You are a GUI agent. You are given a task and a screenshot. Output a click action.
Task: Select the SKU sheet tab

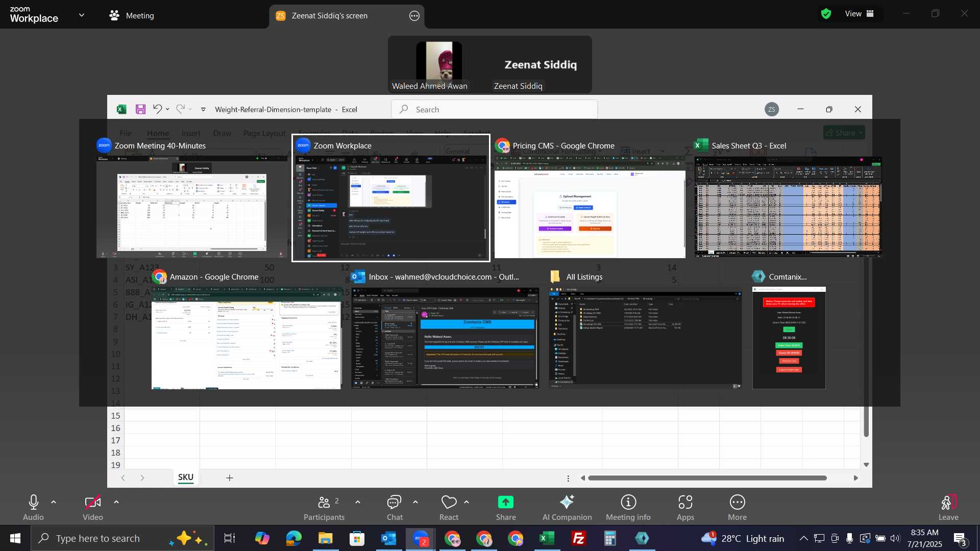[x=185, y=478]
